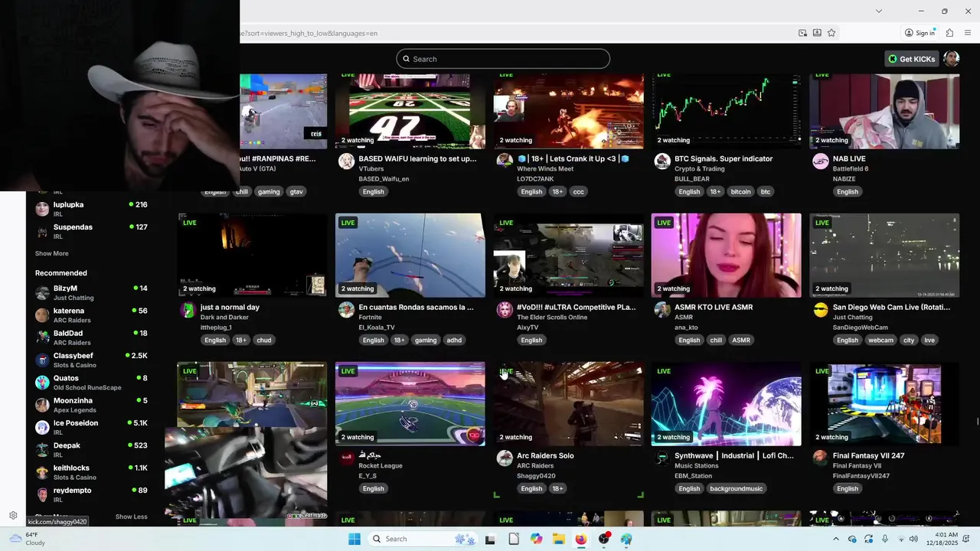980x551 pixels.
Task: Open BTC Signals. Super indicator stream title
Action: (x=724, y=158)
